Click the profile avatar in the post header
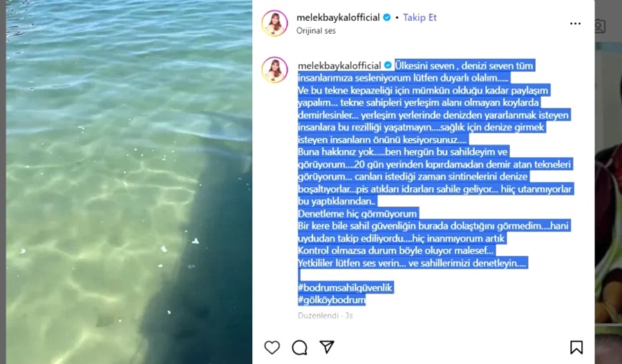This screenshot has width=622, height=364. (x=274, y=23)
